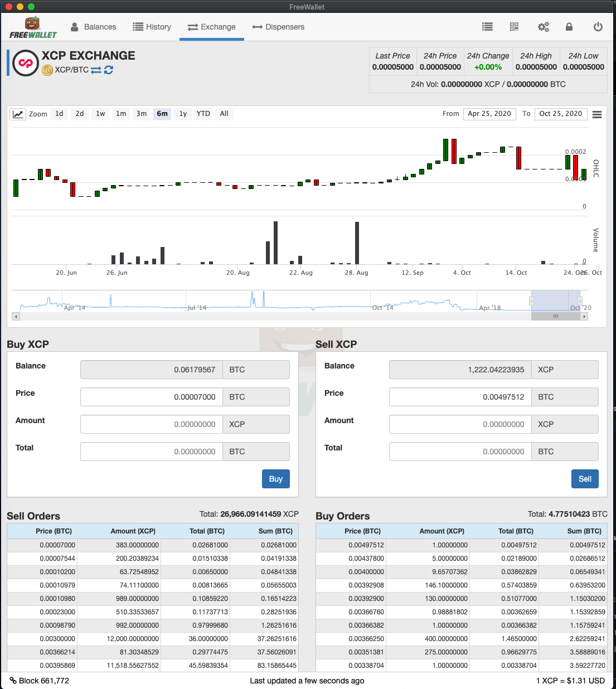This screenshot has height=689, width=616.
Task: Click the chart type line icon
Action: [x=18, y=114]
